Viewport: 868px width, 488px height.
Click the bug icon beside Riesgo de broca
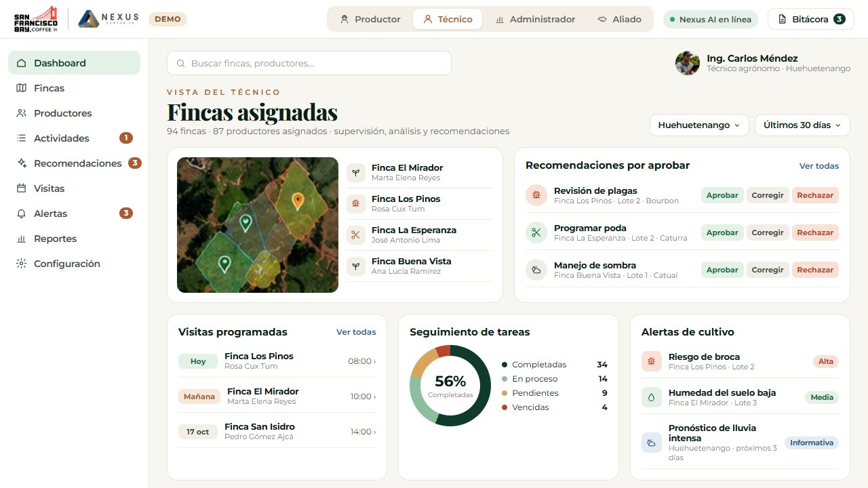pyautogui.click(x=652, y=361)
